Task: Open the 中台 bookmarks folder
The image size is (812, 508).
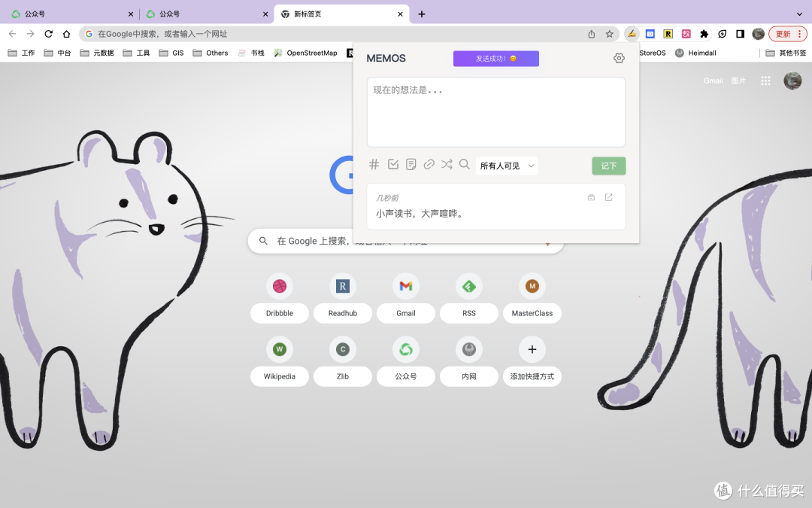Action: point(57,53)
